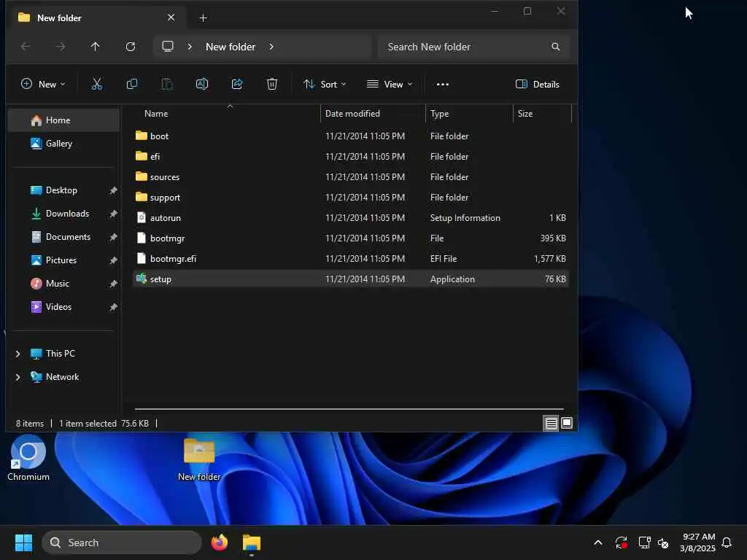Toggle the Details pane
The height and width of the screenshot is (560, 747).
537,85
